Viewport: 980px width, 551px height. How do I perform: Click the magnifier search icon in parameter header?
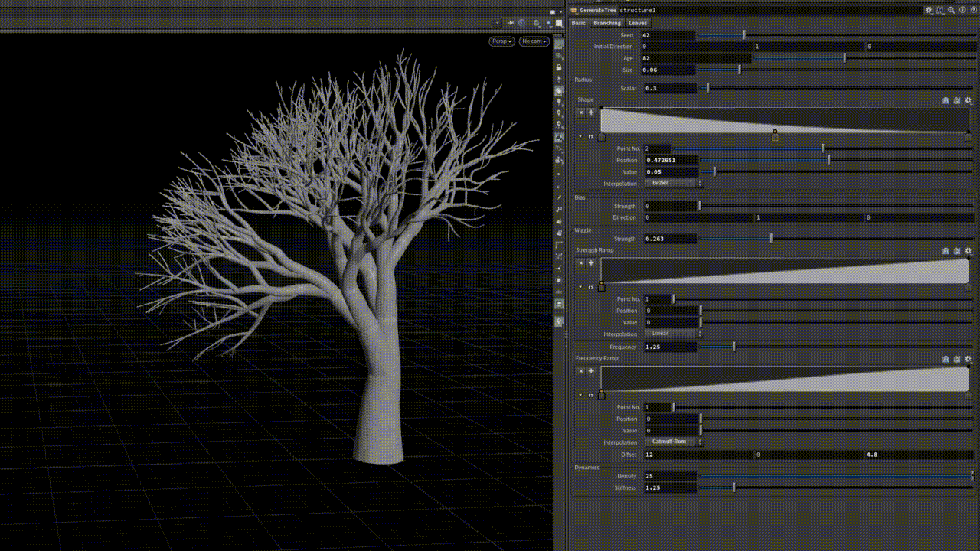point(951,11)
